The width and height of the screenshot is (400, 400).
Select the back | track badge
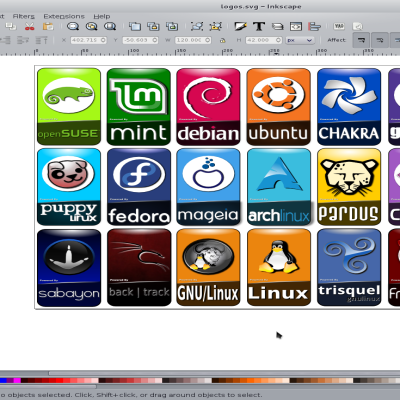click(139, 267)
